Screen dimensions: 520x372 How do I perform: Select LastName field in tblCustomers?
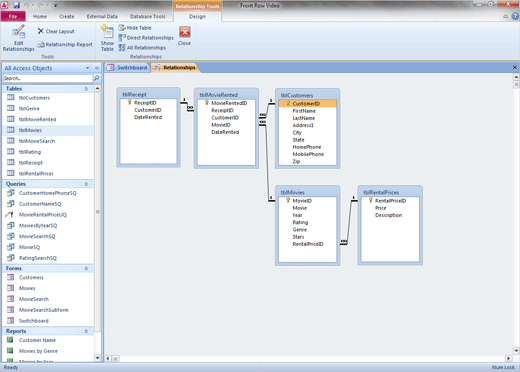point(303,118)
